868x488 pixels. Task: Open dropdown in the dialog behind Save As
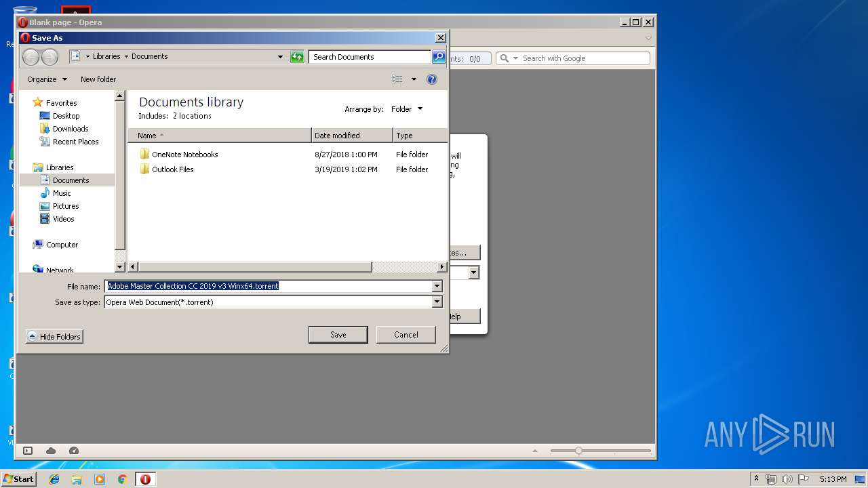coord(473,272)
